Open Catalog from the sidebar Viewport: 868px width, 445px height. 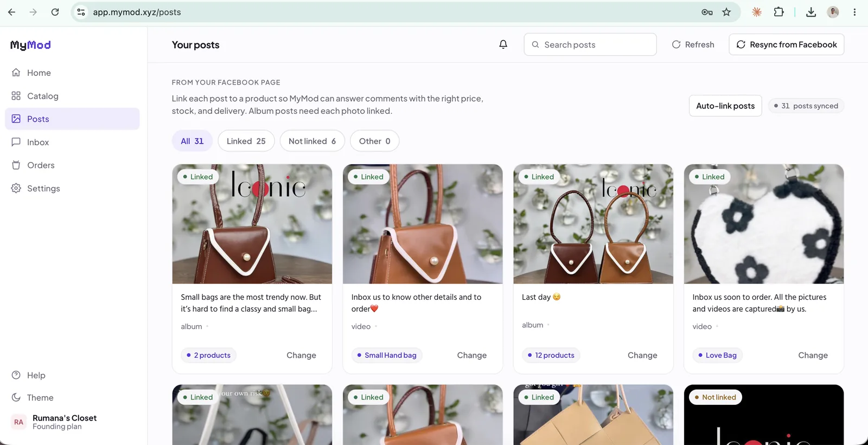(x=72, y=96)
